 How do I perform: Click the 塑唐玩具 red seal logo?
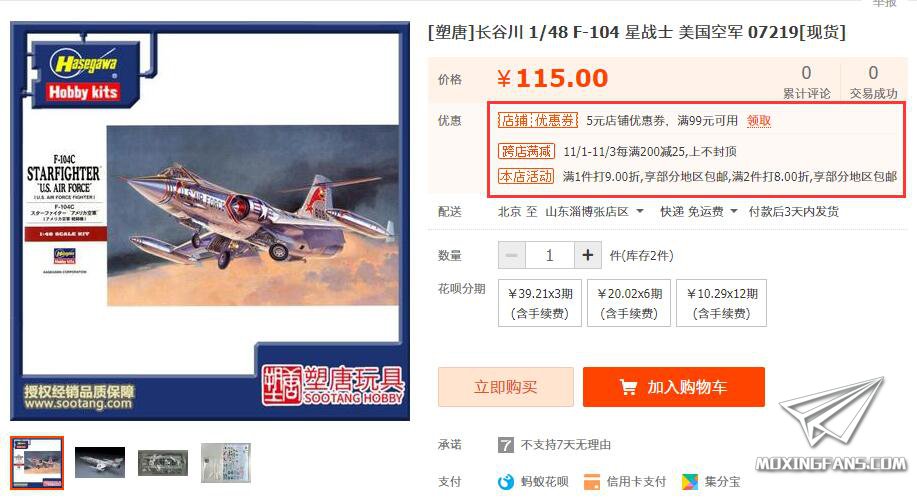pyautogui.click(x=281, y=385)
